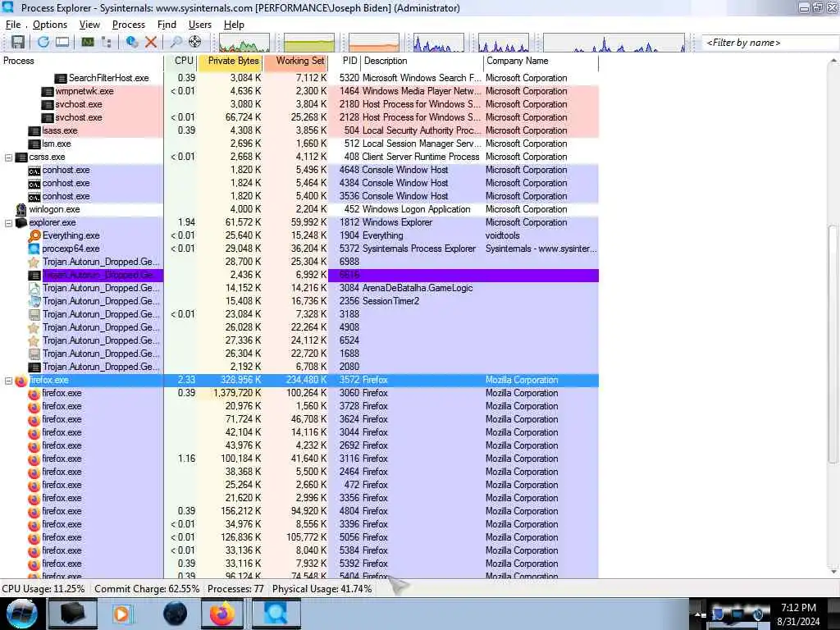Click the Filter by name input field
840x630 pixels.
click(x=769, y=43)
